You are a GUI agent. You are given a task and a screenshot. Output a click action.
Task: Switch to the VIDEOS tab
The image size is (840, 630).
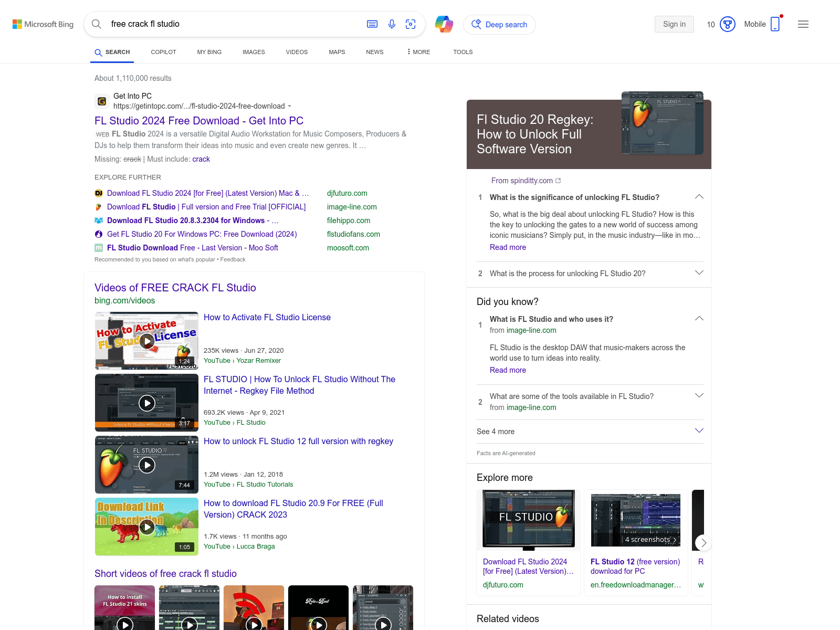tap(297, 52)
